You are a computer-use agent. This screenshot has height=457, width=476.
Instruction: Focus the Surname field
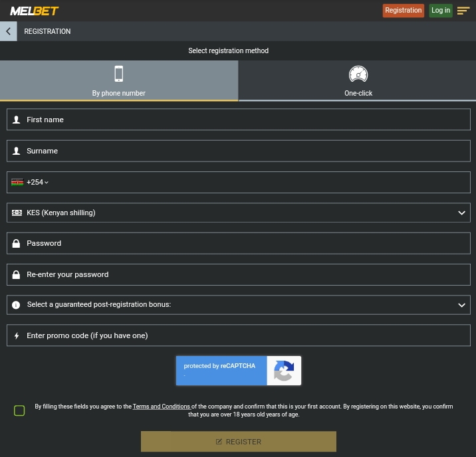[x=239, y=151]
